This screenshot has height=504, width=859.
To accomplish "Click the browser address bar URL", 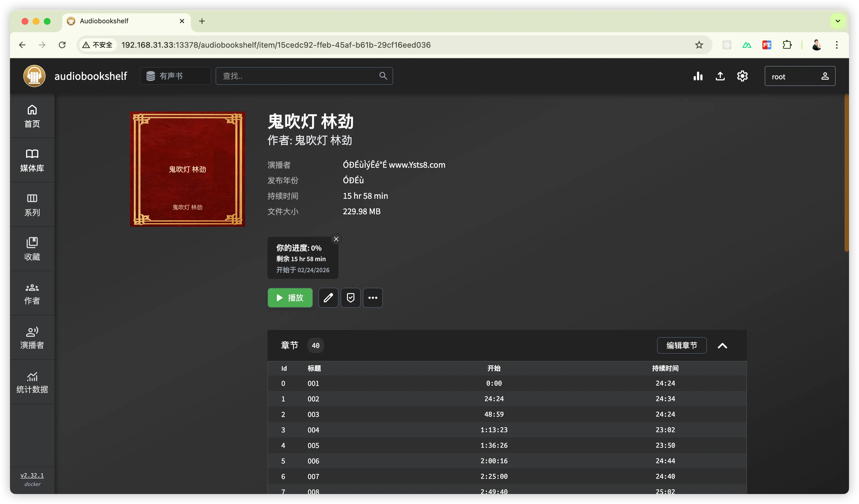I will [276, 45].
